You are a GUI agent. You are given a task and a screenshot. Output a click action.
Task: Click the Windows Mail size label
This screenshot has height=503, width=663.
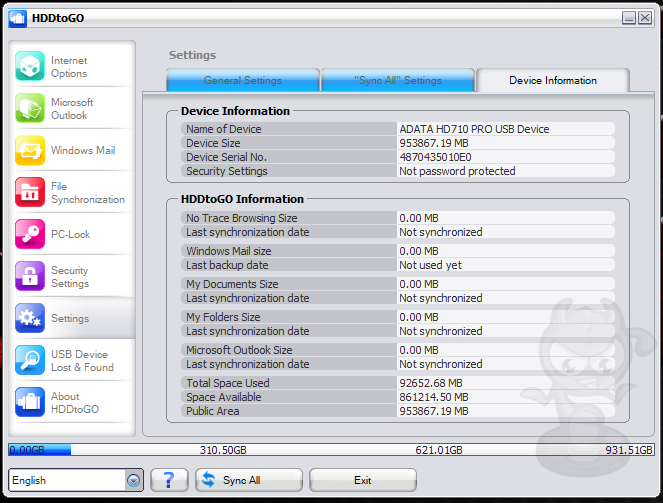coord(229,251)
